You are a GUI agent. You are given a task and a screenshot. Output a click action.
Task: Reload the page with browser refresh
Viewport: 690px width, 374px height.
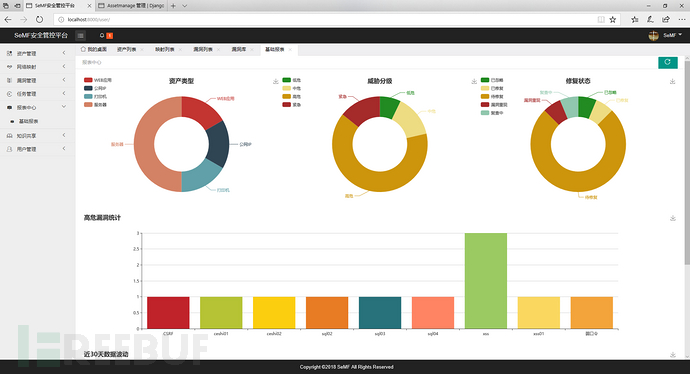[40, 19]
